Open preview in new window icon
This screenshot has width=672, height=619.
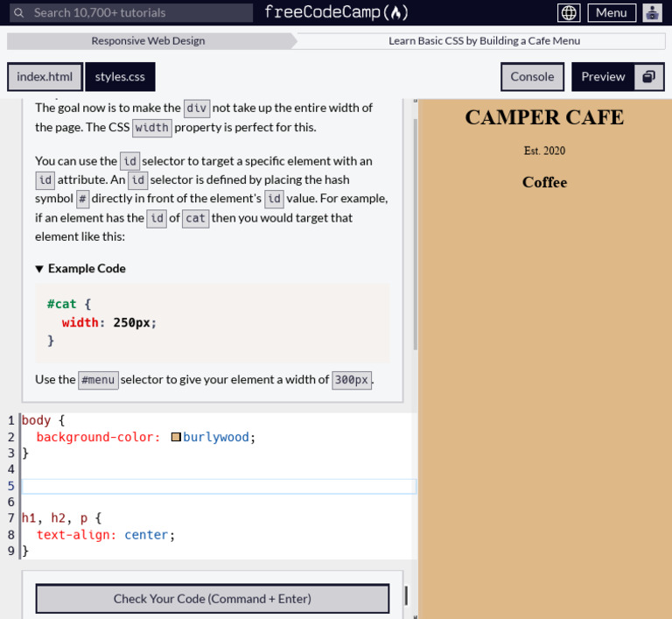(x=649, y=77)
